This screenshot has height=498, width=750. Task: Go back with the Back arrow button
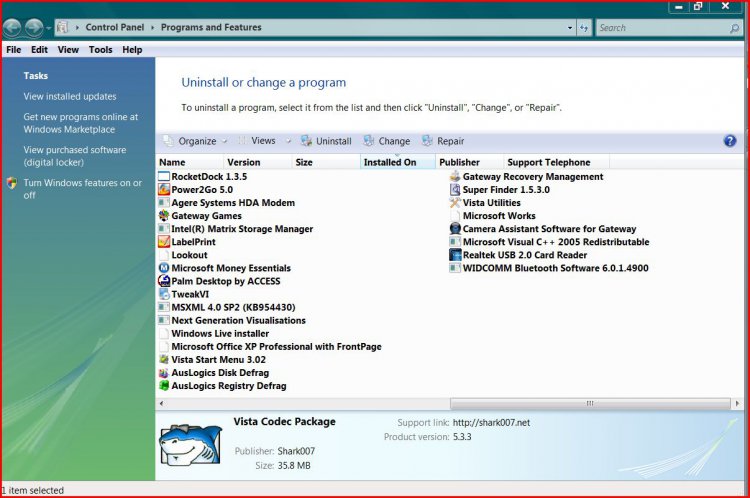pos(12,28)
